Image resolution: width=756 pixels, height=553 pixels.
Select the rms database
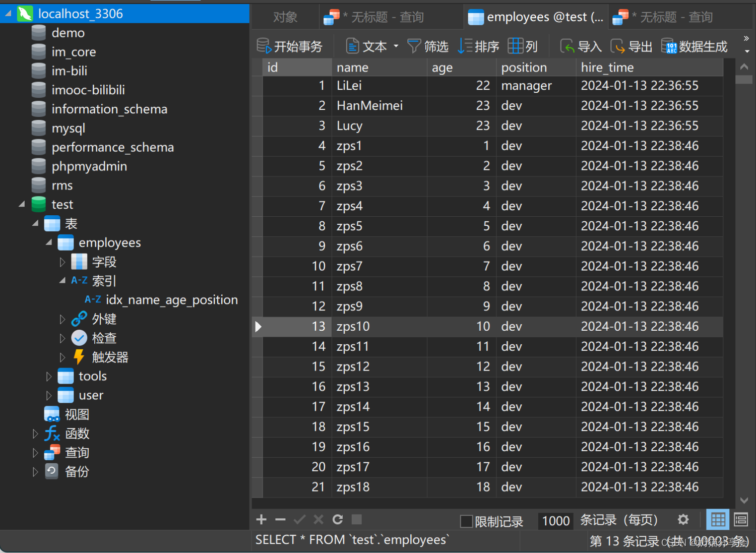[x=62, y=186]
